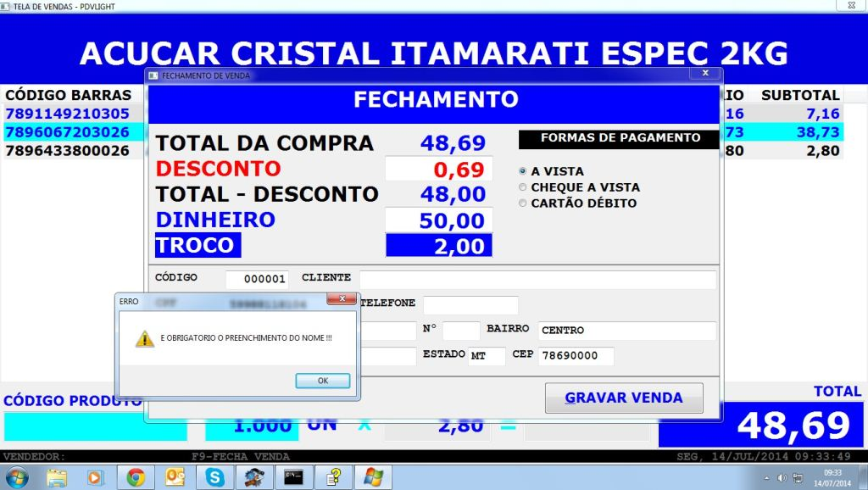Select the A VISTA payment option

point(522,171)
